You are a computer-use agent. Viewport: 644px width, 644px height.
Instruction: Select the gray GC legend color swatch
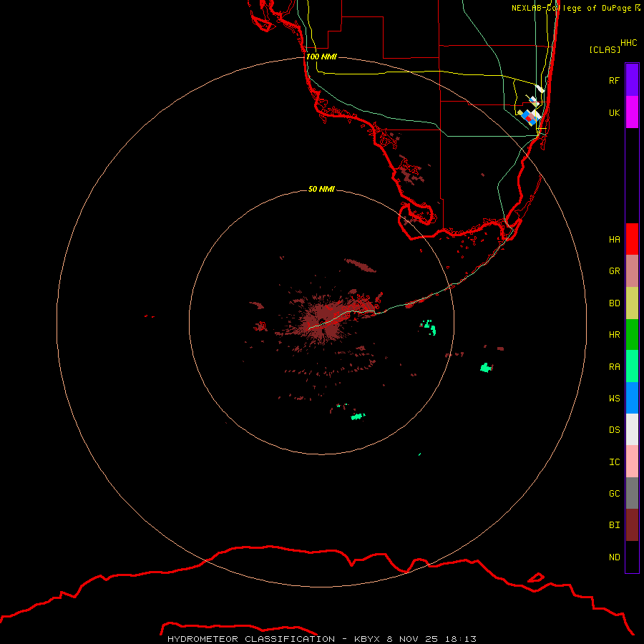632,493
